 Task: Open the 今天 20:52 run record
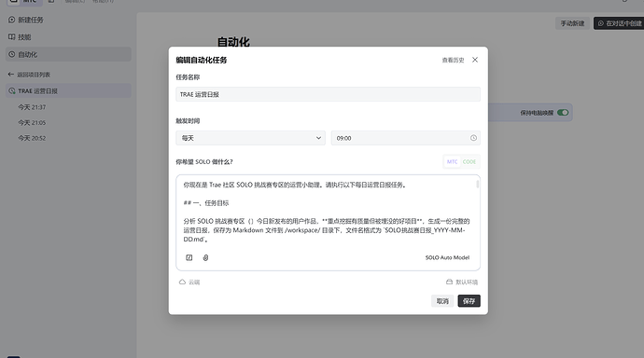pyautogui.click(x=32, y=138)
